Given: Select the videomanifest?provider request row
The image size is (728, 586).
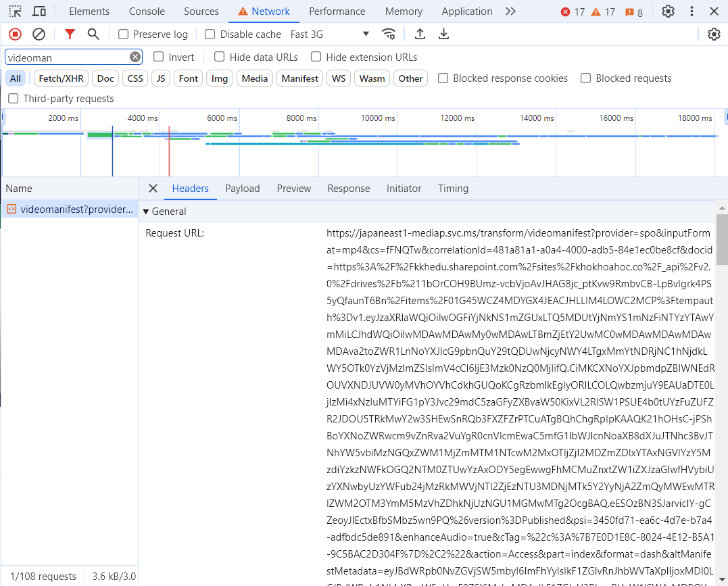Looking at the screenshot, I should [70, 210].
